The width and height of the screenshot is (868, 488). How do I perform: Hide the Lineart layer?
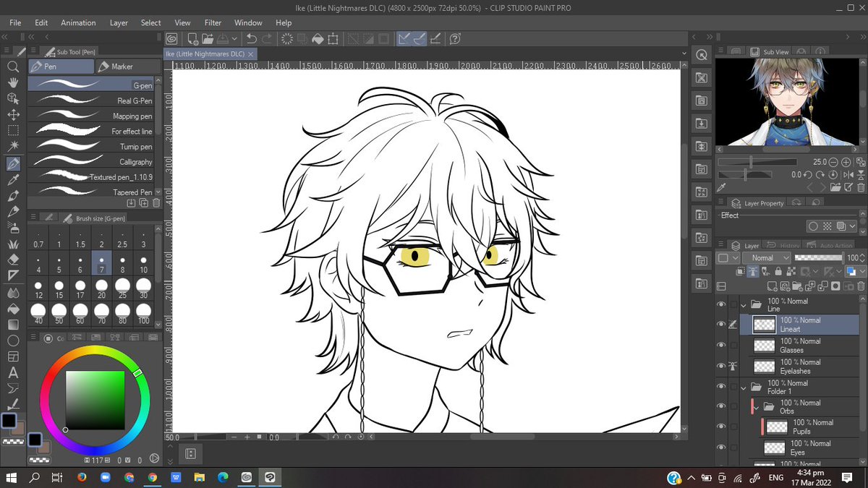(x=721, y=325)
